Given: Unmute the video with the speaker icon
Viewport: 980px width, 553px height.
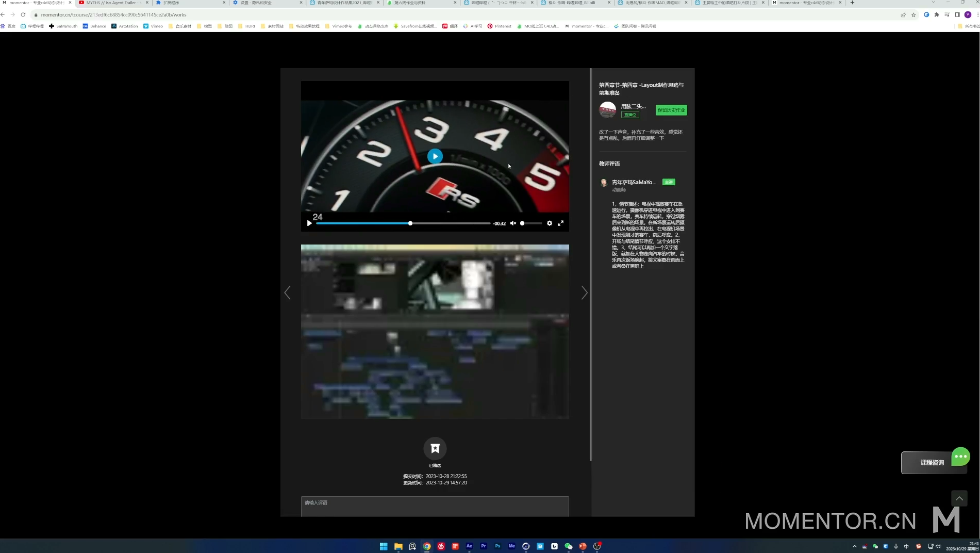Looking at the screenshot, I should [x=513, y=223].
